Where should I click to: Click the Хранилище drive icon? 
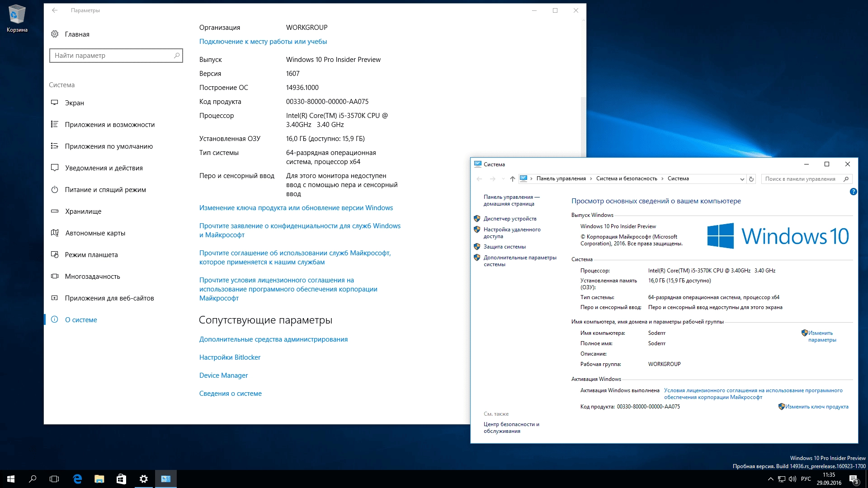point(55,211)
